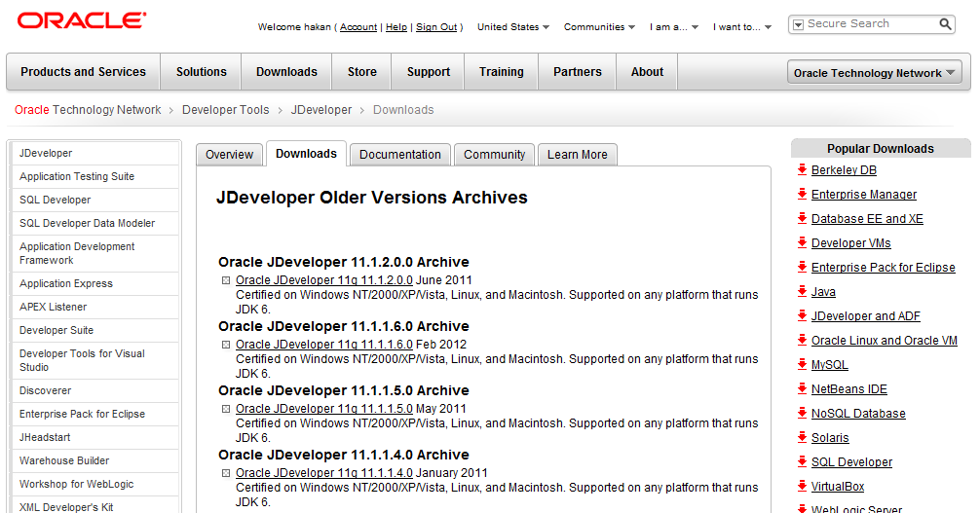Switch to the Learn More tab

pos(578,155)
